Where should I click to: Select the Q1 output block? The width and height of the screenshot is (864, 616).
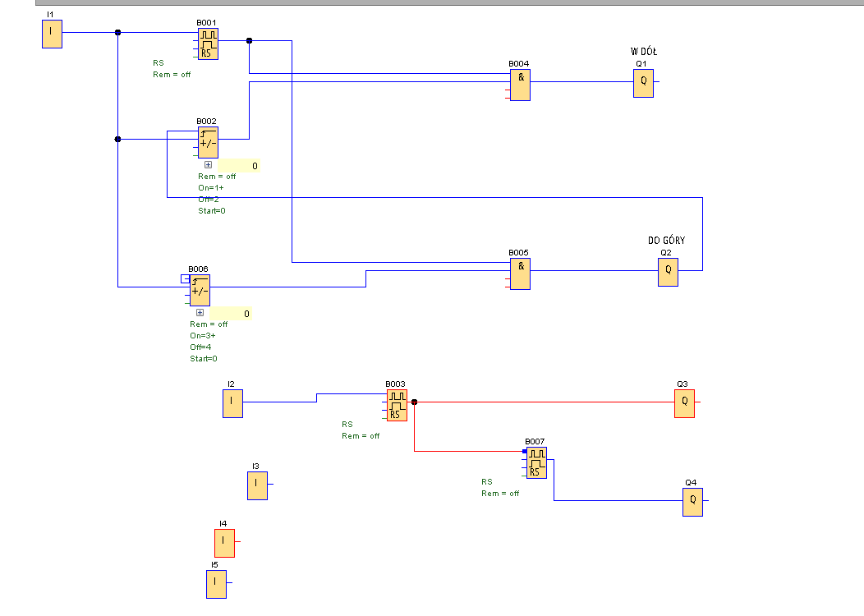644,83
